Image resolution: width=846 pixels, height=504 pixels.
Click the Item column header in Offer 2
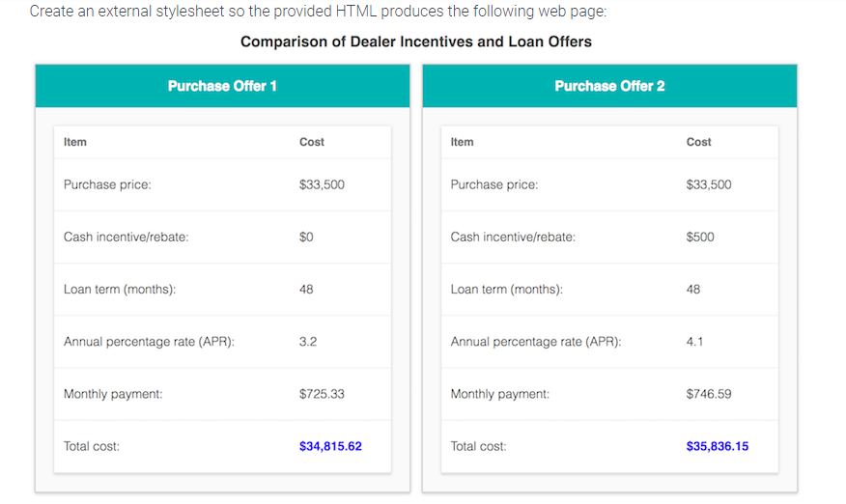tap(462, 142)
